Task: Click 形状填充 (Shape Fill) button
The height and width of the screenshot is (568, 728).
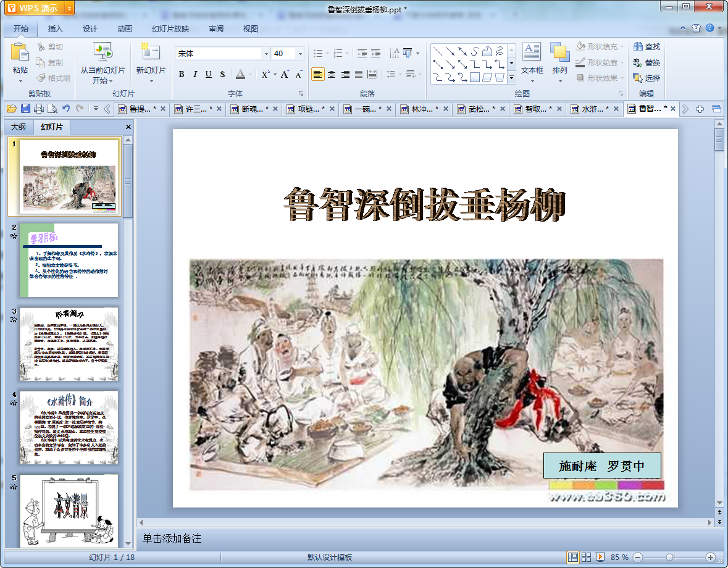Action: coord(600,46)
